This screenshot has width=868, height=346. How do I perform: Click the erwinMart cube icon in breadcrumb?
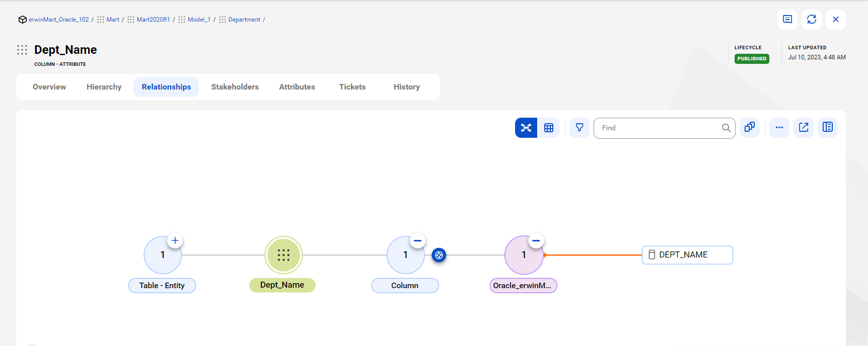coord(23,20)
